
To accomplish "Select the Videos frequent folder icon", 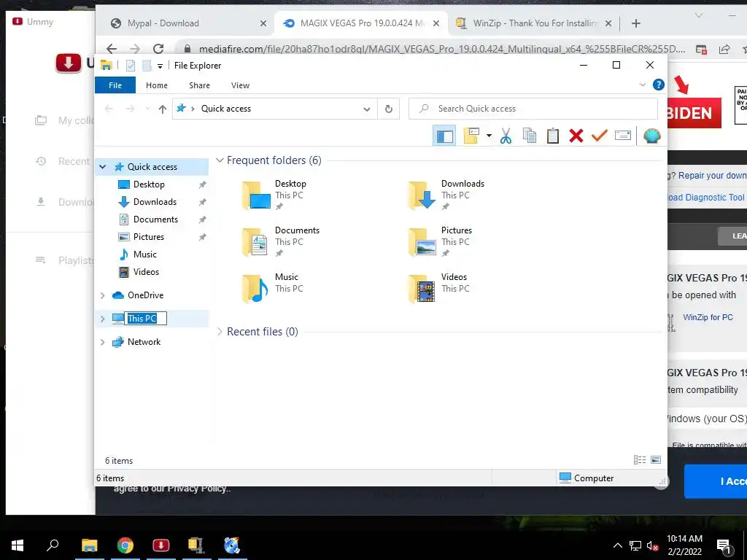I will [422, 289].
